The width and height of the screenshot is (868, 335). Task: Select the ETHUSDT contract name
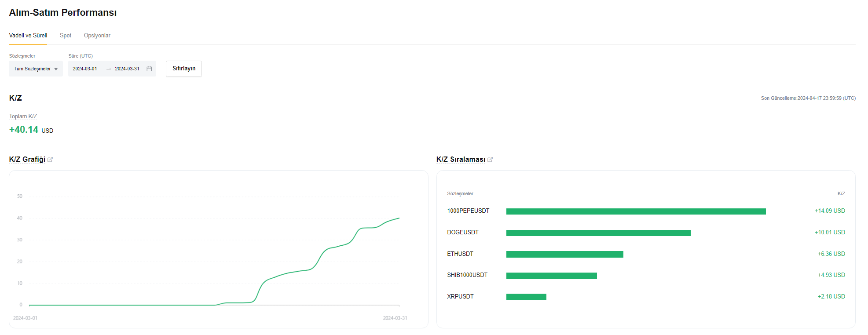tap(460, 254)
